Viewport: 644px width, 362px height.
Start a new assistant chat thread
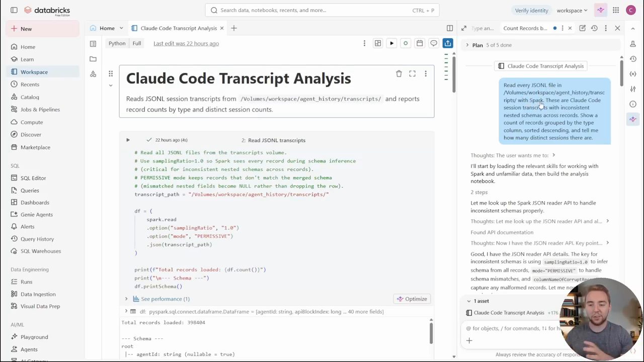point(582,28)
